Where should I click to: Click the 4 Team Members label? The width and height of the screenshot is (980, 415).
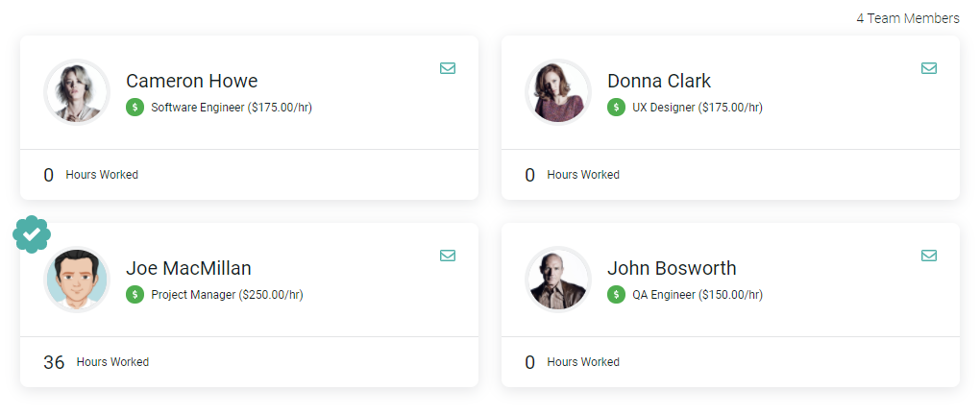tap(908, 19)
